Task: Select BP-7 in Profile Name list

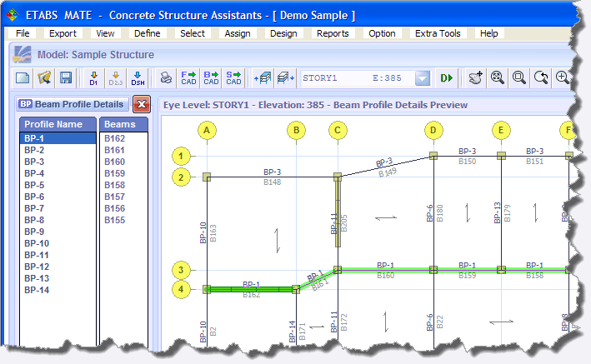Action: [34, 208]
